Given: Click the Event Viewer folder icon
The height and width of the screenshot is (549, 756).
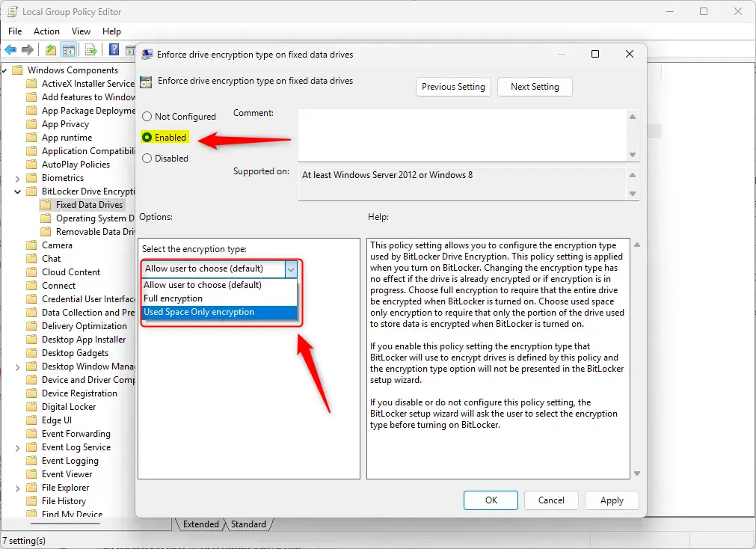Looking at the screenshot, I should point(31,474).
